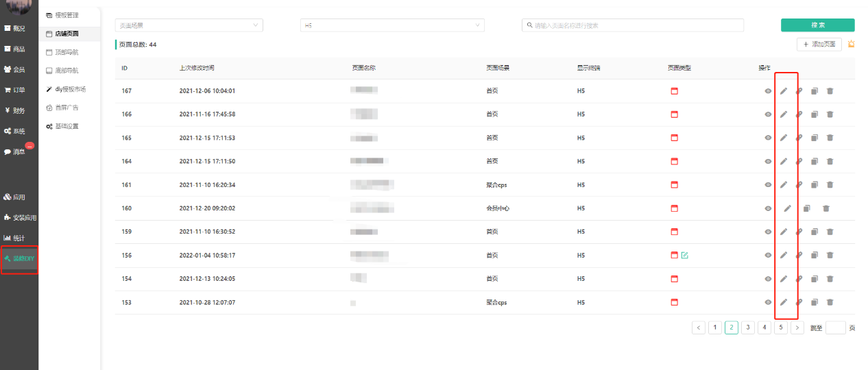Click the link icon for page 164
The image size is (868, 370).
pyautogui.click(x=799, y=162)
